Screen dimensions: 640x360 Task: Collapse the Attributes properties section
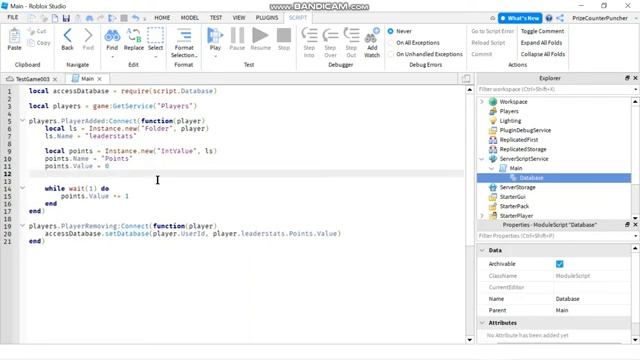[482, 323]
